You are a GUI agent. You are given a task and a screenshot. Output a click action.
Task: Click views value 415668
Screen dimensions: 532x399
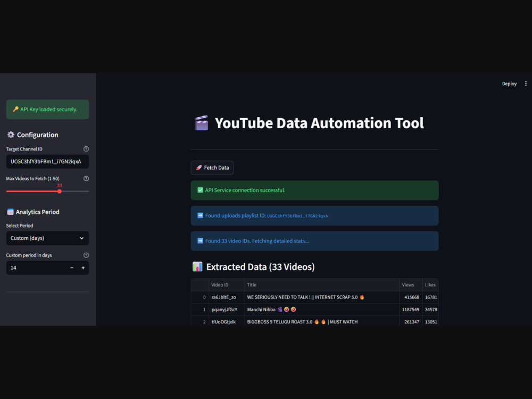click(x=411, y=297)
